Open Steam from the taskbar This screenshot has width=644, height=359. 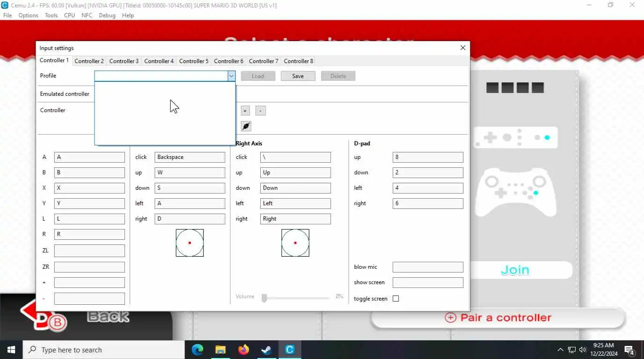point(266,350)
